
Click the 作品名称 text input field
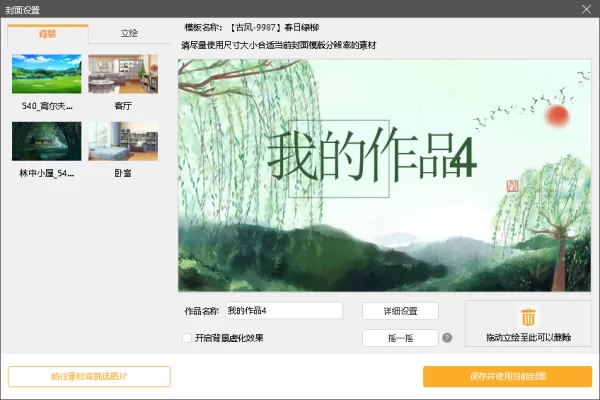pos(284,311)
